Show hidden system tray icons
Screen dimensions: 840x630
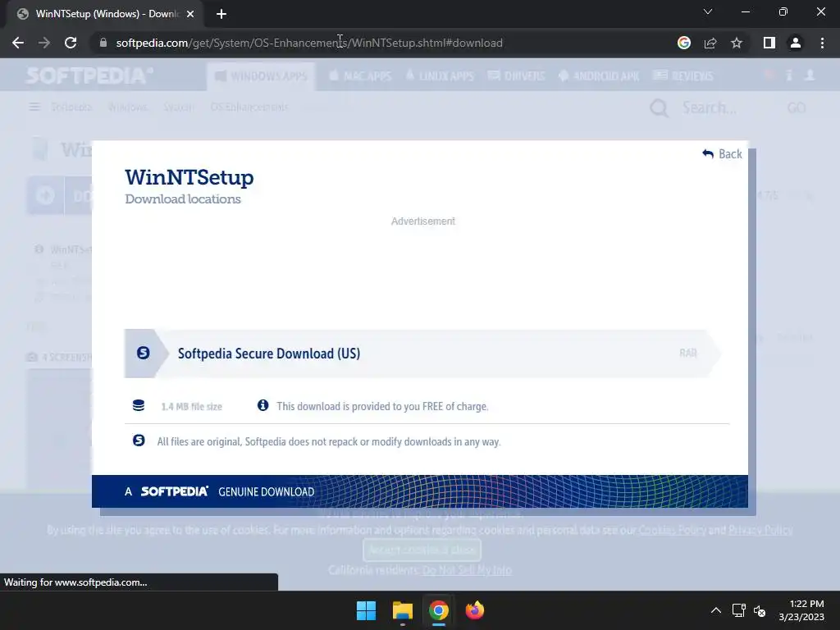715,610
